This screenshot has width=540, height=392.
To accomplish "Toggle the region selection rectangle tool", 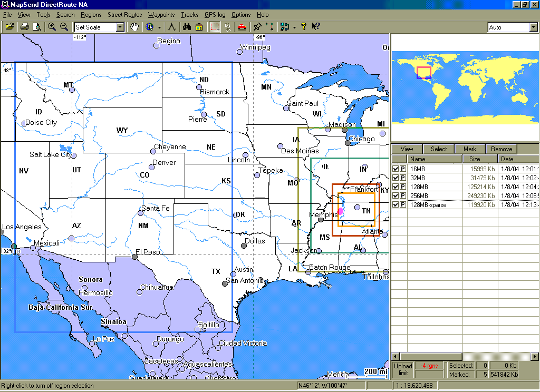I will click(x=215, y=27).
